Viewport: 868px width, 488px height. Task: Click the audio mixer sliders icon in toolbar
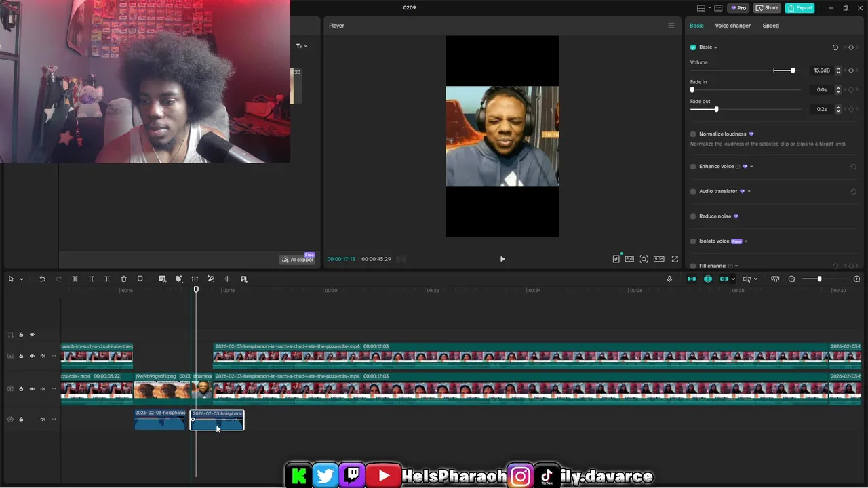(x=195, y=279)
